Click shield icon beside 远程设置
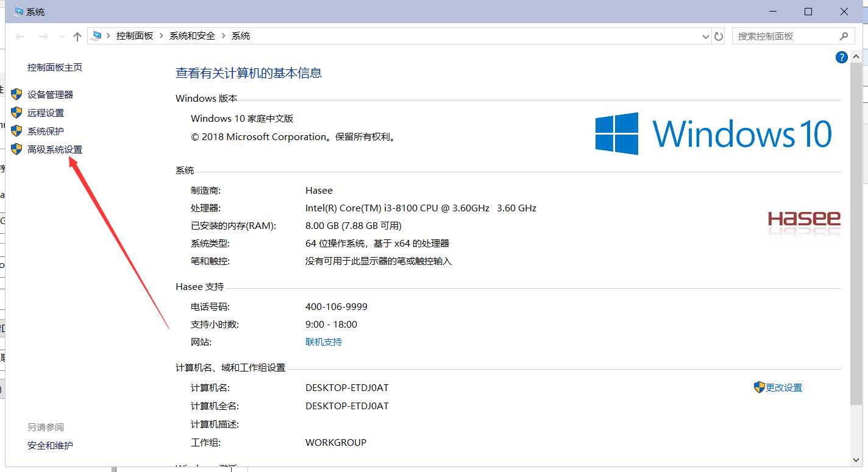868x472 pixels. pyautogui.click(x=16, y=113)
